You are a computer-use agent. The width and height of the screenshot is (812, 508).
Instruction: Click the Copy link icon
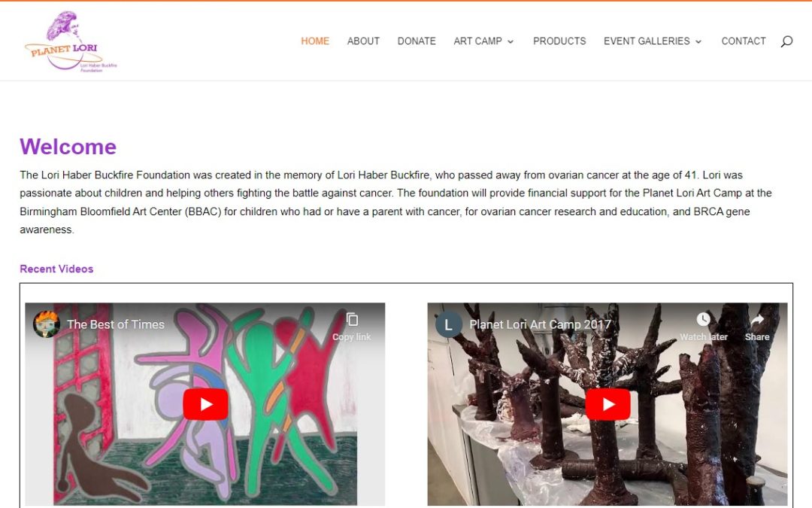point(352,319)
